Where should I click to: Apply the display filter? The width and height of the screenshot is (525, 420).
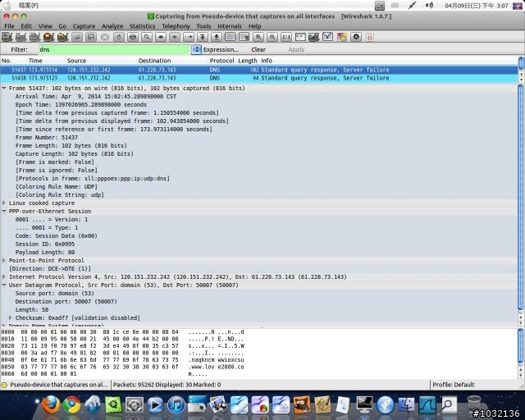pos(296,49)
